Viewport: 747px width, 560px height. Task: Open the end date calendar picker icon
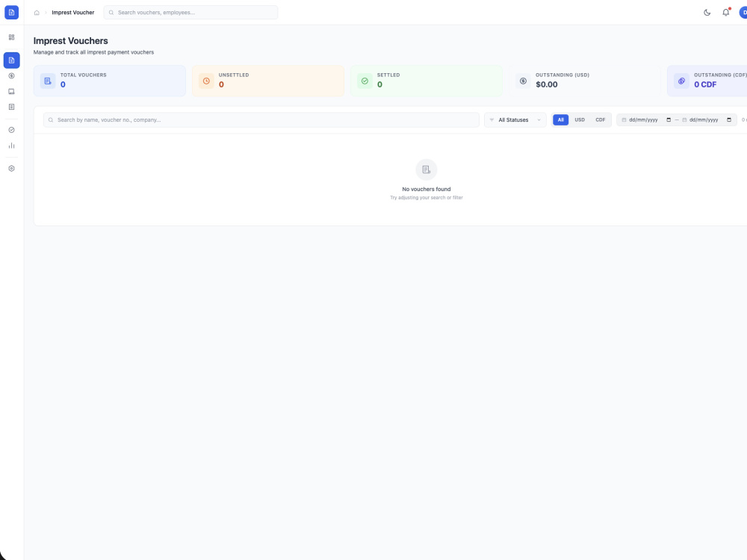729,120
